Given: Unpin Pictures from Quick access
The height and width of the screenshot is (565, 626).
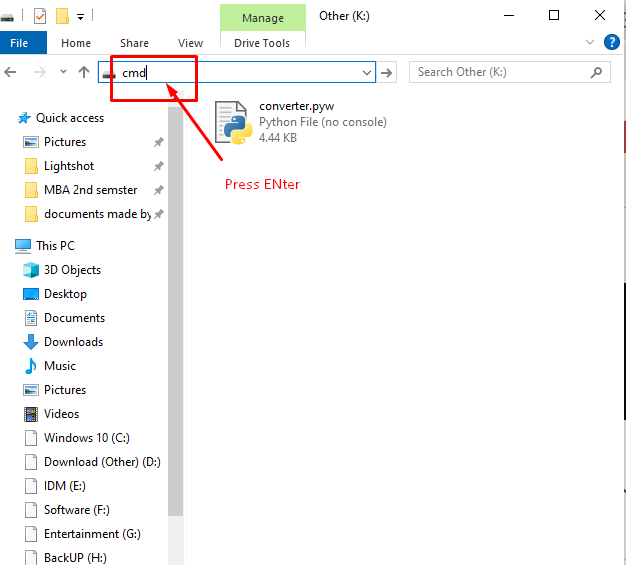Looking at the screenshot, I should [158, 142].
